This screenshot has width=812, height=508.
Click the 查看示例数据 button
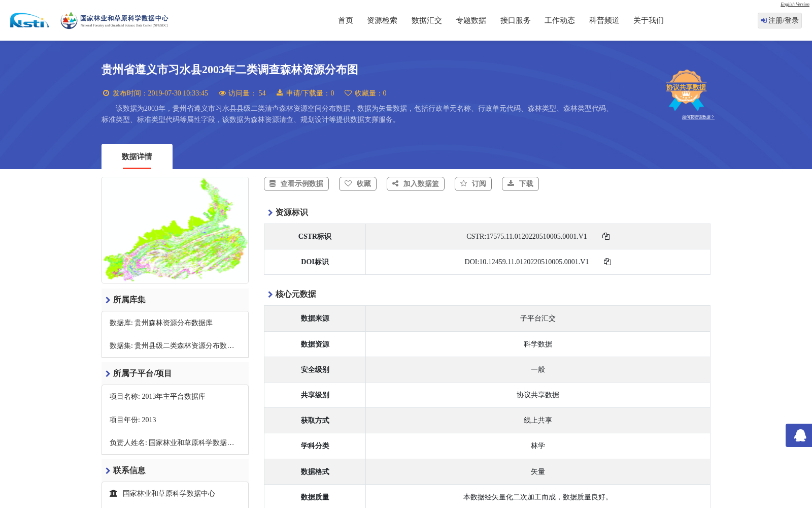(x=296, y=184)
